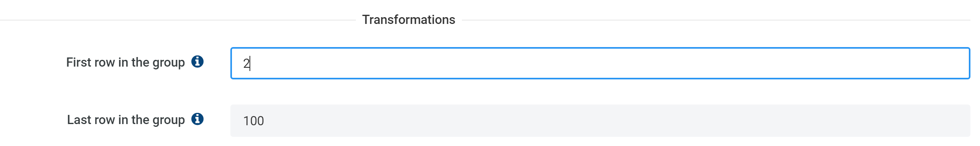Click the blue-outlined active input box
Viewport: 980px width, 146px height.
[x=600, y=63]
